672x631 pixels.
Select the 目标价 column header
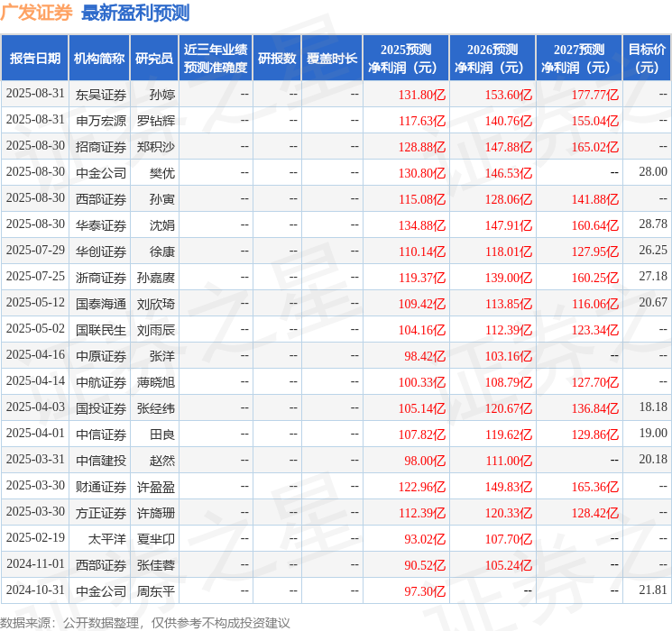pyautogui.click(x=646, y=59)
